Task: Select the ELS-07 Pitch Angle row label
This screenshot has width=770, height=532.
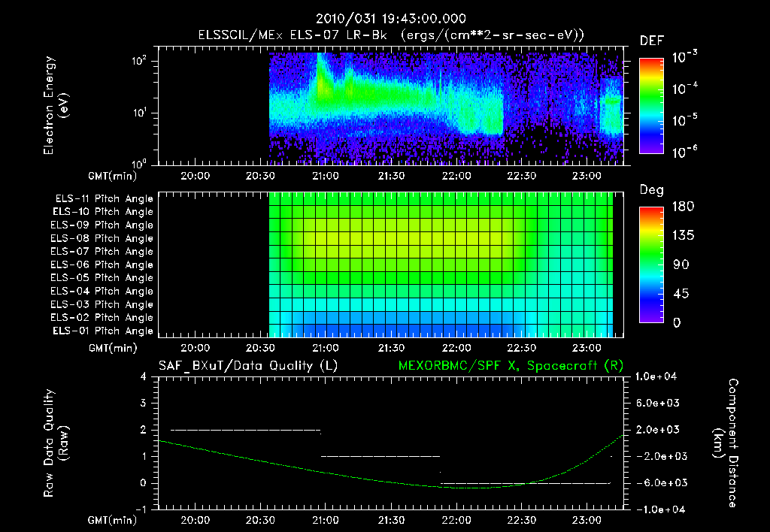Action: tap(102, 252)
